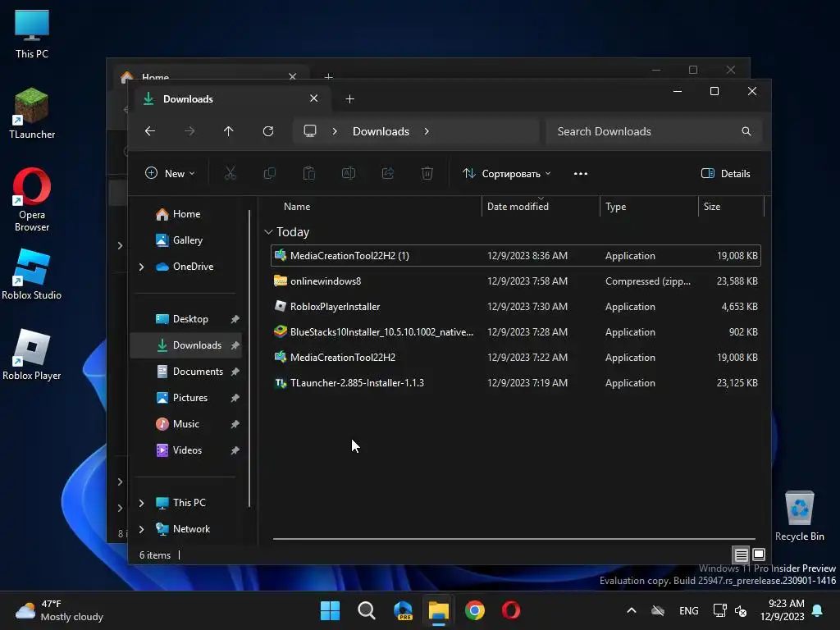840x630 pixels.
Task: Navigate up one folder level
Action: (x=229, y=131)
